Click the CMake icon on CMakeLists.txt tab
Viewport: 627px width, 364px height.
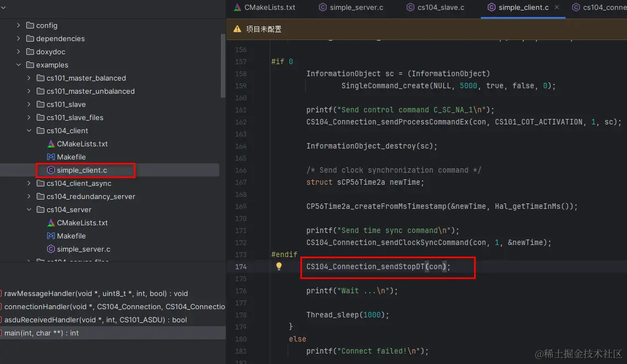pos(237,7)
